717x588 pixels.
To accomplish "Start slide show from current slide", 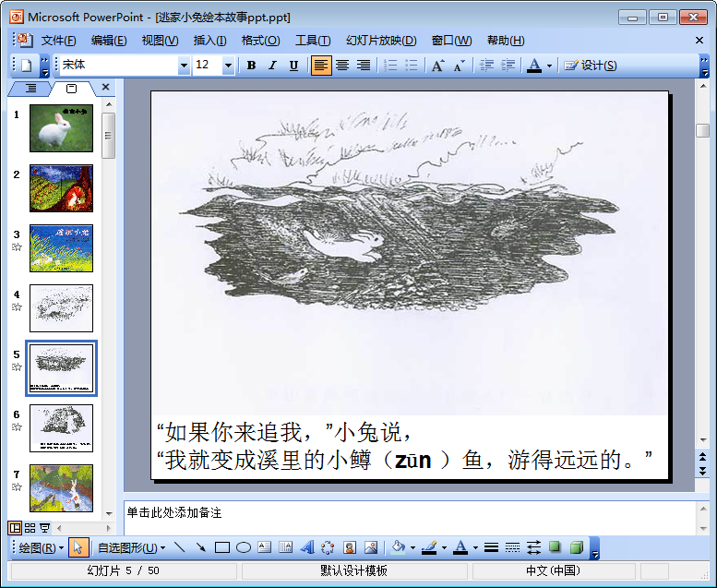I will pos(44,528).
